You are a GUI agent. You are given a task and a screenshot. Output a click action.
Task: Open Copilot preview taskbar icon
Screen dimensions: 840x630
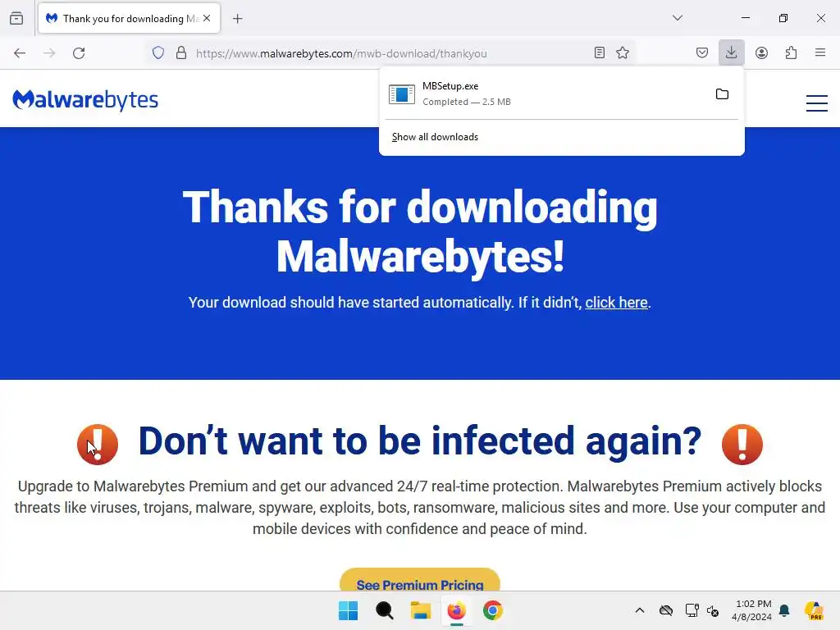(x=814, y=610)
